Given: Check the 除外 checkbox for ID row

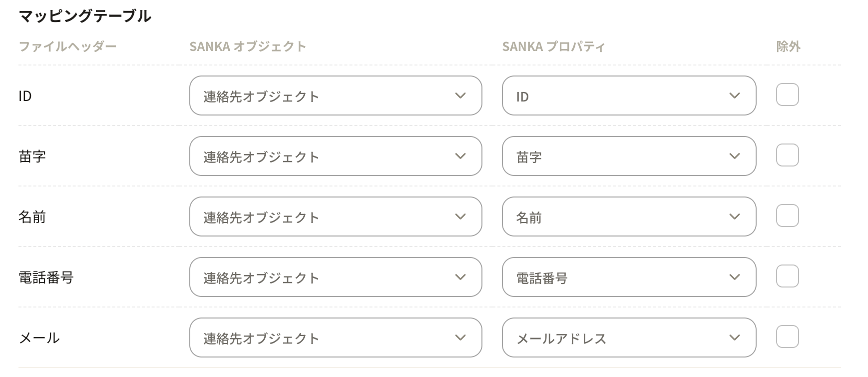Looking at the screenshot, I should (787, 94).
